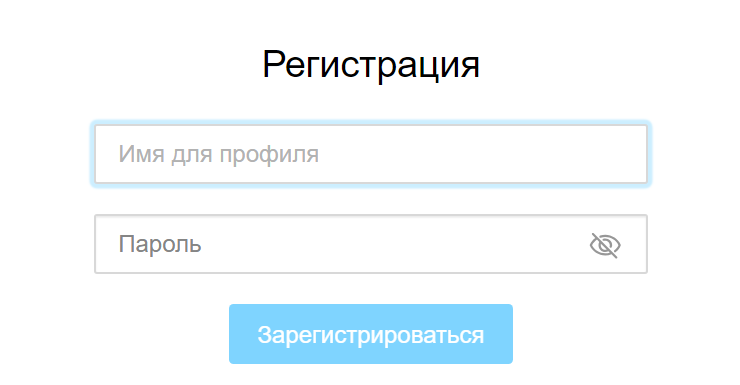The image size is (740, 385).
Task: Click the Регистрация heading text
Action: click(x=371, y=65)
